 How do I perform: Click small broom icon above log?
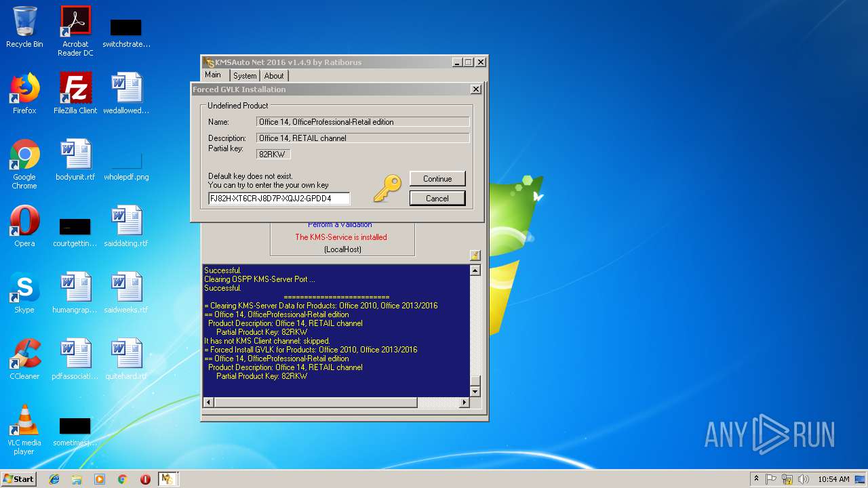point(475,256)
